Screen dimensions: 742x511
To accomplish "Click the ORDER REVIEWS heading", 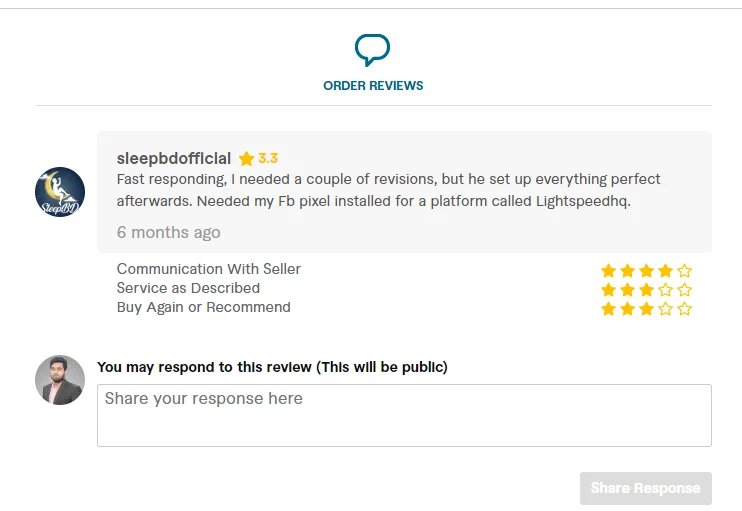I will 373,86.
